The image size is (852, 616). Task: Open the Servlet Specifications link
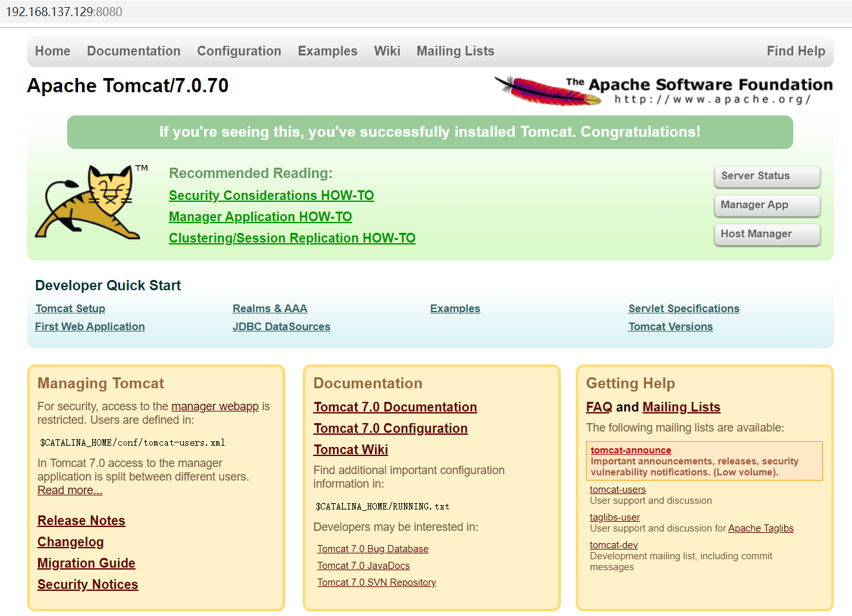pos(684,308)
